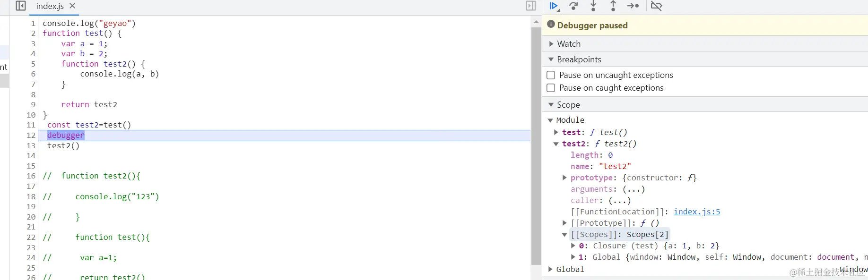
Task: Collapse the Module scope
Action: point(550,120)
